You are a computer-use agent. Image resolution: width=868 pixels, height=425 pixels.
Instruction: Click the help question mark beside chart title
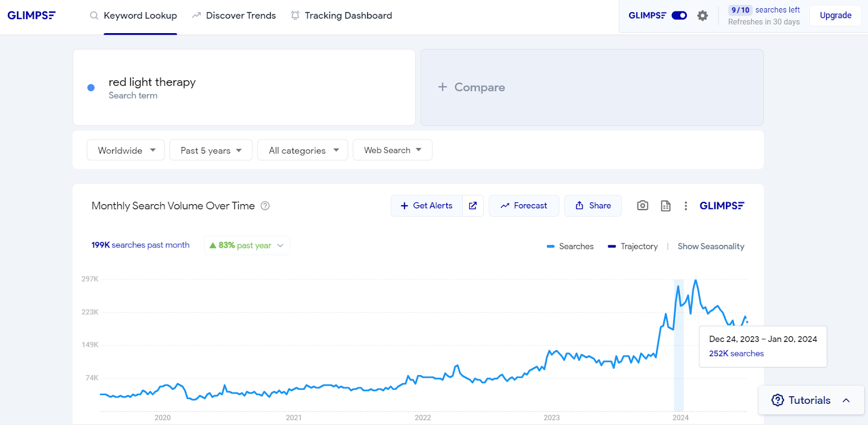(x=265, y=206)
